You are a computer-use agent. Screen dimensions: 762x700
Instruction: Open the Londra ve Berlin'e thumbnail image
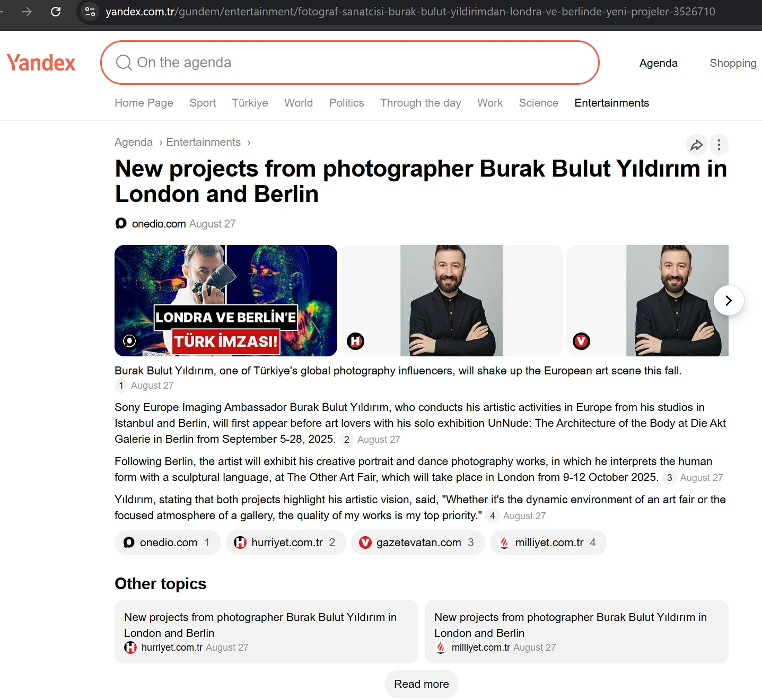[226, 301]
